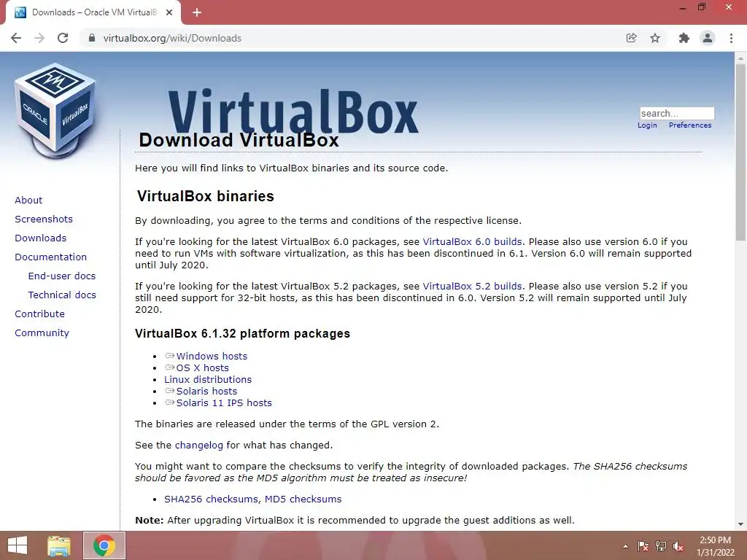
Task: Open the Action Center flag icon
Action: pos(643,546)
